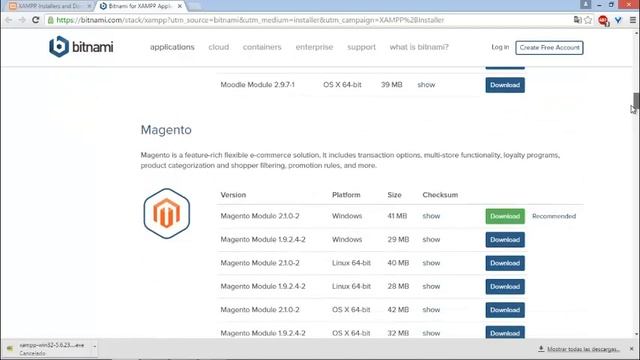This screenshot has height=360, width=640.
Task: Click 'Mostrar todas las descargas' link
Action: pos(583,349)
